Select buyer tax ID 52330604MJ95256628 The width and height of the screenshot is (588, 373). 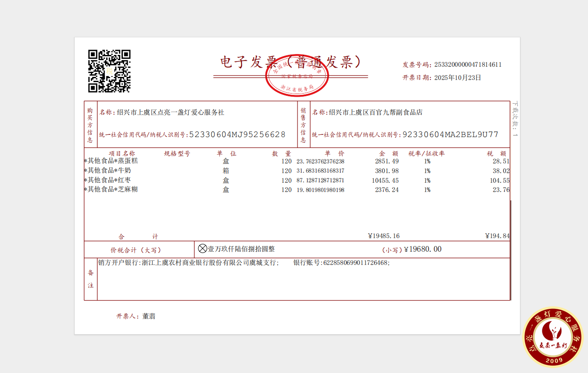coord(237,134)
